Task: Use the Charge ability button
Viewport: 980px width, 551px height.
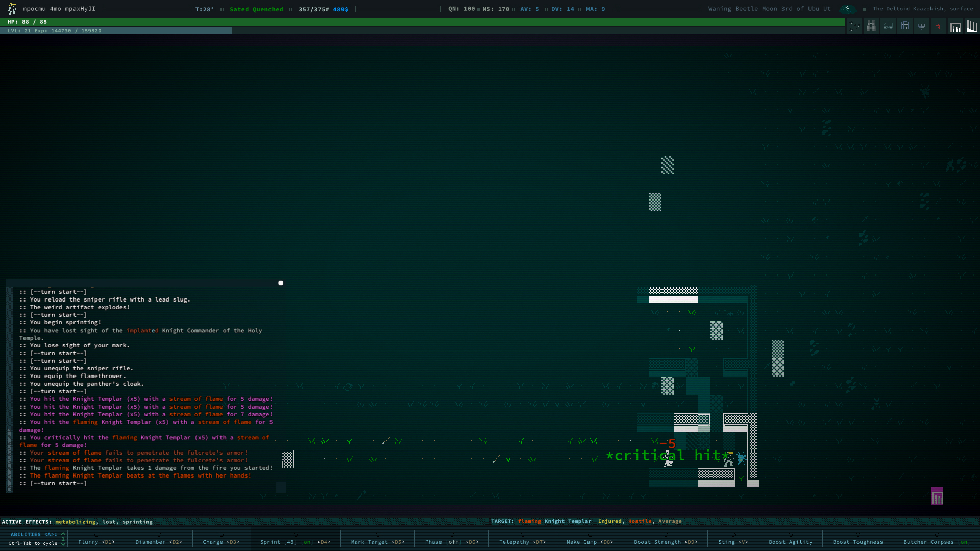Action: [x=220, y=542]
